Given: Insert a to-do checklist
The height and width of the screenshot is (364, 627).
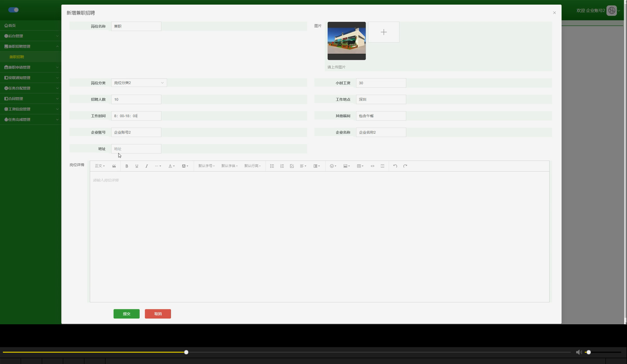Looking at the screenshot, I should coord(292,166).
